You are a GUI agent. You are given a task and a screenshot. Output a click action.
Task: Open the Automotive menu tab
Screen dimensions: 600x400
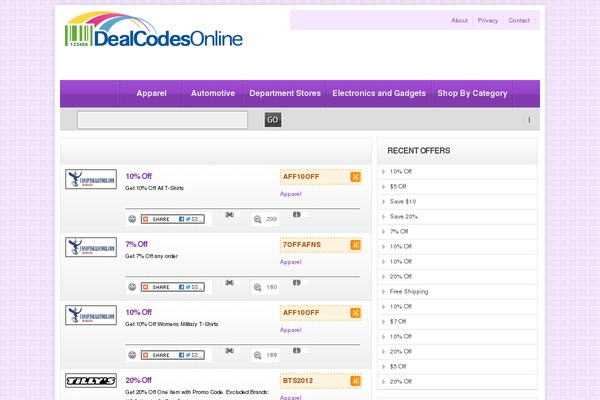click(x=213, y=93)
